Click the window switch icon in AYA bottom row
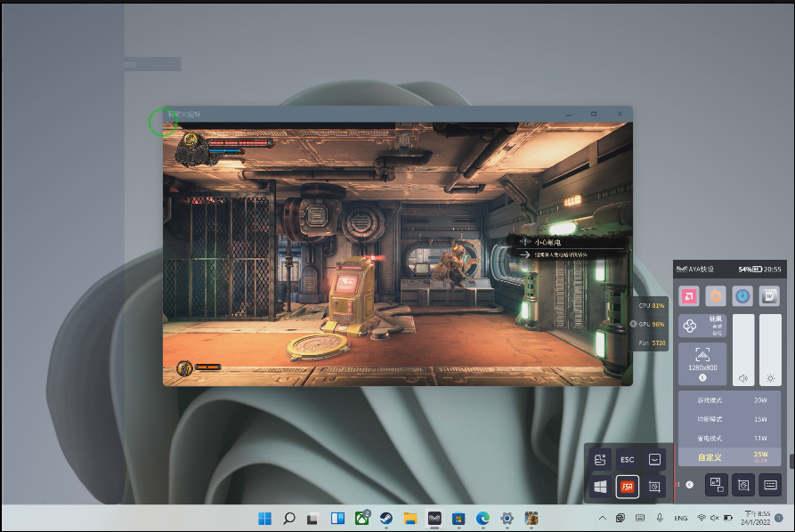 [716, 484]
